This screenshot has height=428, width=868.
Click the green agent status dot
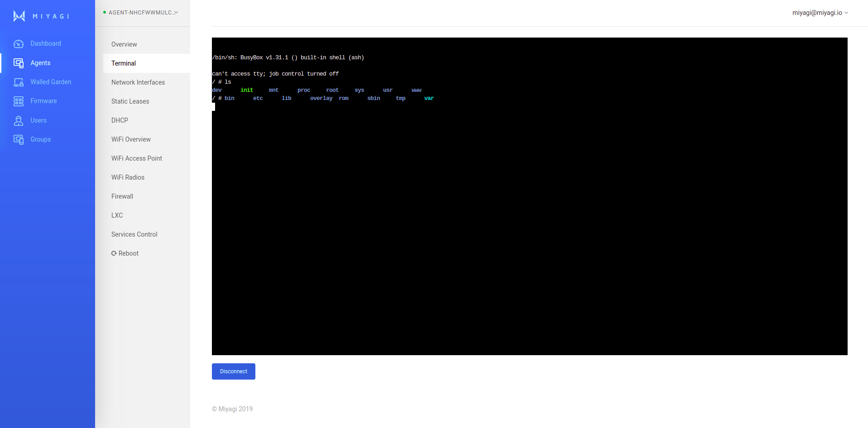(x=105, y=12)
